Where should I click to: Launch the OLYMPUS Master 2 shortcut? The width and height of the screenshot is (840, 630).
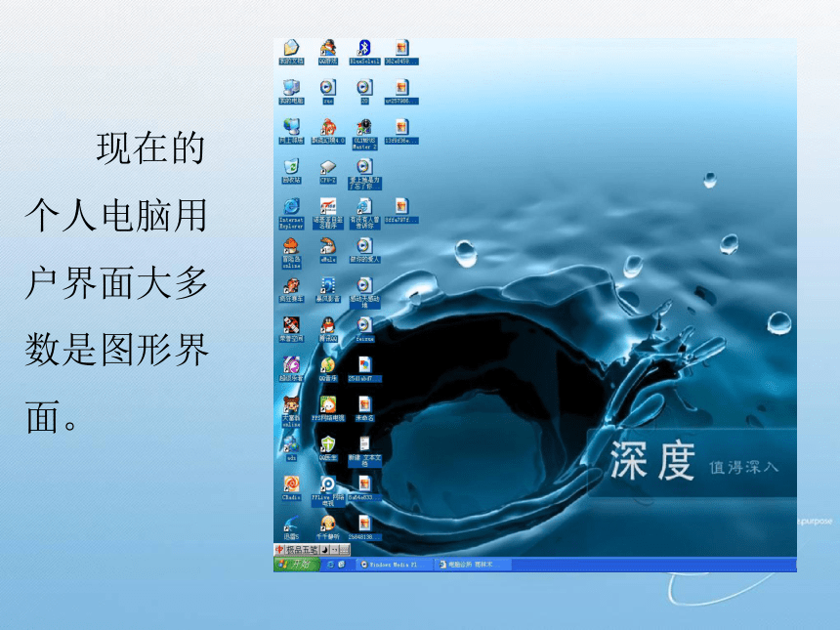click(x=364, y=134)
